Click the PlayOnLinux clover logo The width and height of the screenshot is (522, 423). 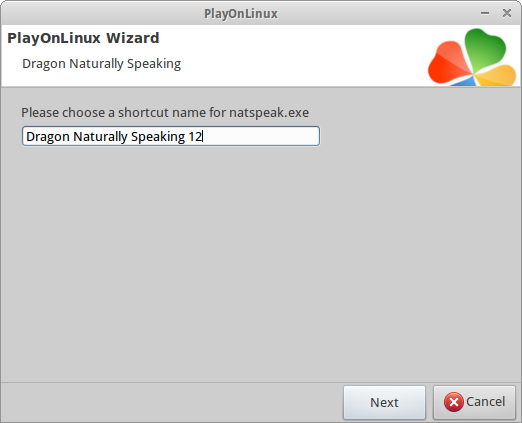click(x=472, y=57)
